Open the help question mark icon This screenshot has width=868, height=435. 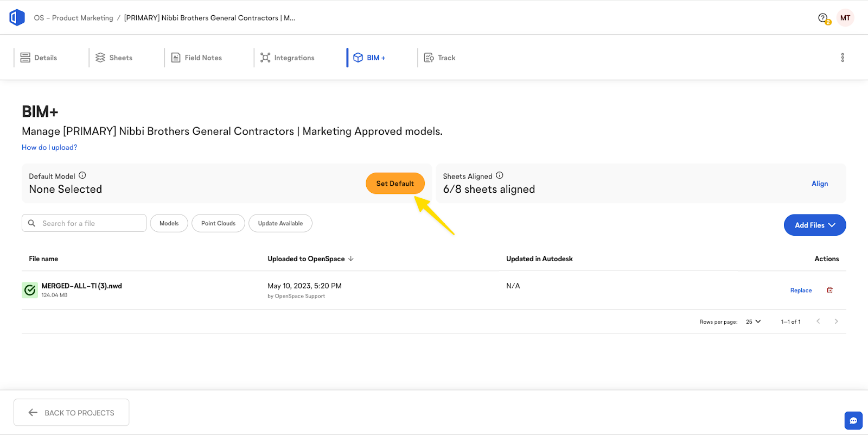click(x=823, y=18)
